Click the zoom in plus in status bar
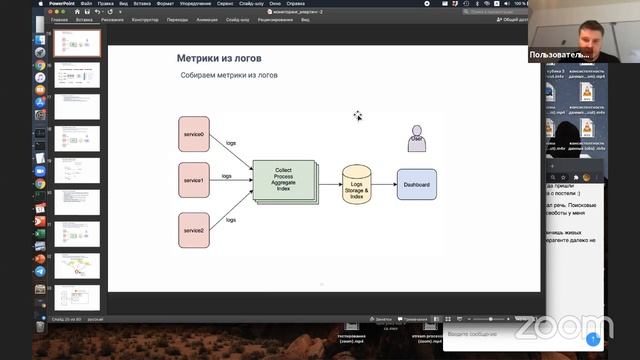Screen dimensions: 640x360 pos(508,319)
